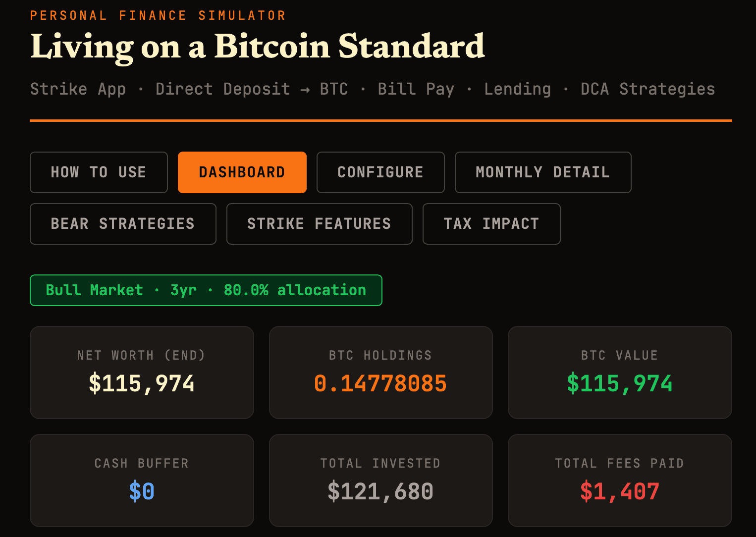
Task: Open the Configure tab
Action: coord(380,172)
